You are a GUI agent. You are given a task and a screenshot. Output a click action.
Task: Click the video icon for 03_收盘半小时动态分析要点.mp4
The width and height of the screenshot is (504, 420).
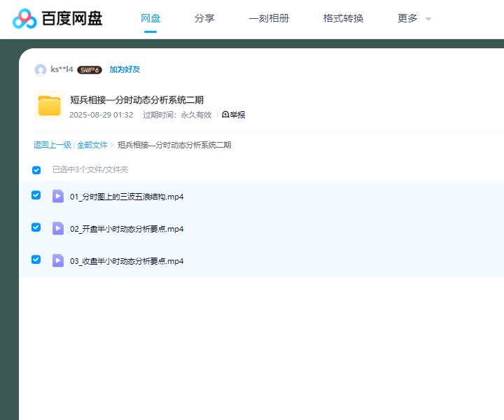[58, 260]
